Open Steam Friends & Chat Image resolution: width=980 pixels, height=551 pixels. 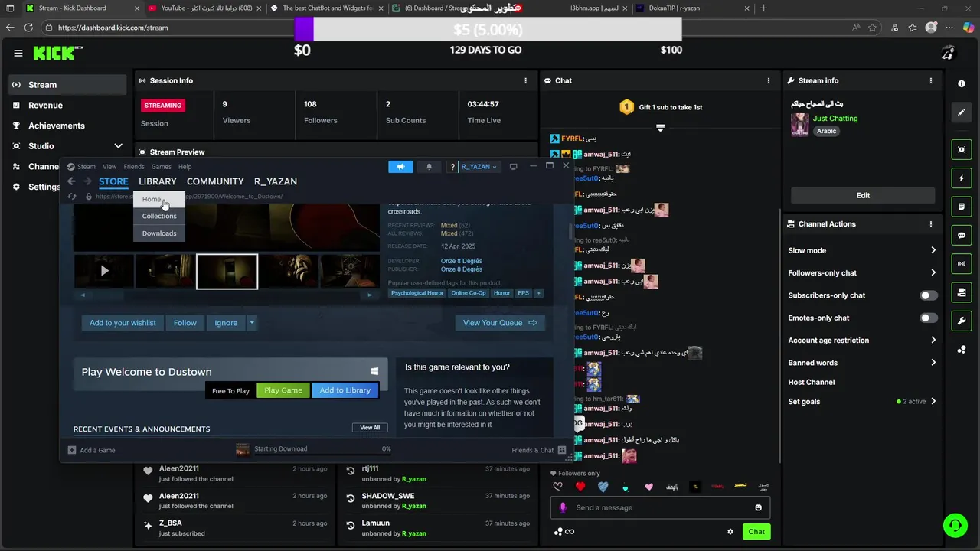539,450
